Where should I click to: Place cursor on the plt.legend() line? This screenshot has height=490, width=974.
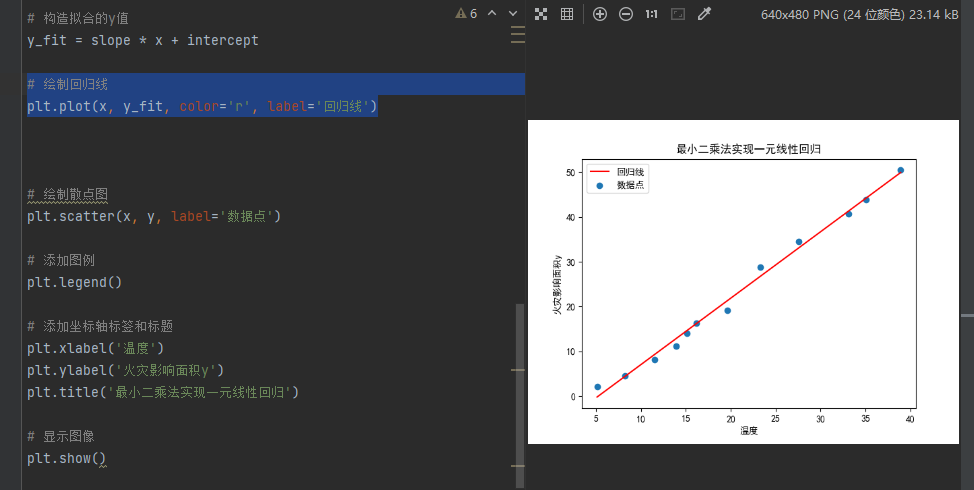click(x=74, y=282)
